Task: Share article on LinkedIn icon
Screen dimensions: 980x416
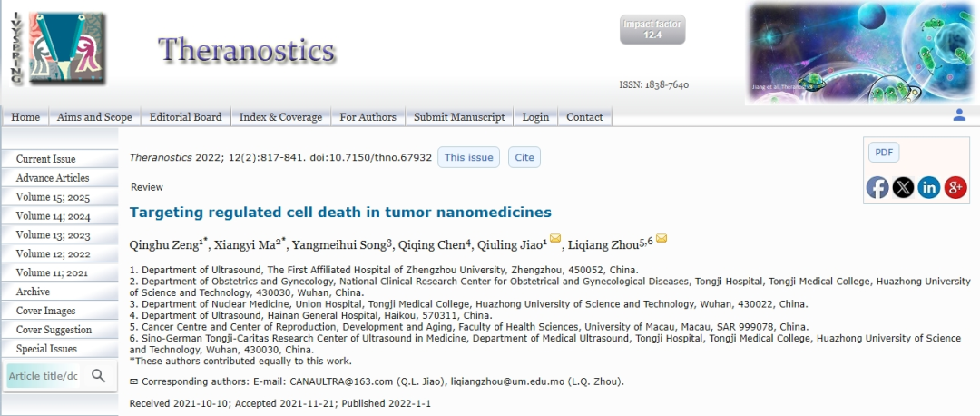Action: tap(929, 187)
